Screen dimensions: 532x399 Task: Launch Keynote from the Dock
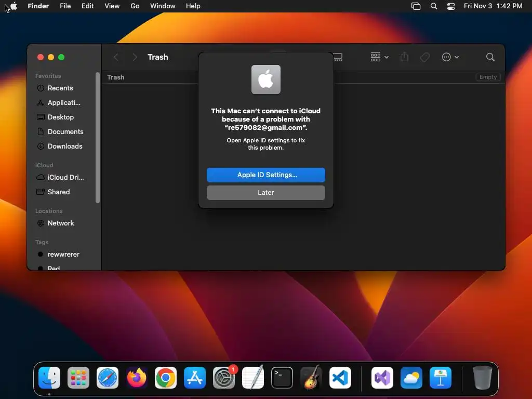coord(441,378)
